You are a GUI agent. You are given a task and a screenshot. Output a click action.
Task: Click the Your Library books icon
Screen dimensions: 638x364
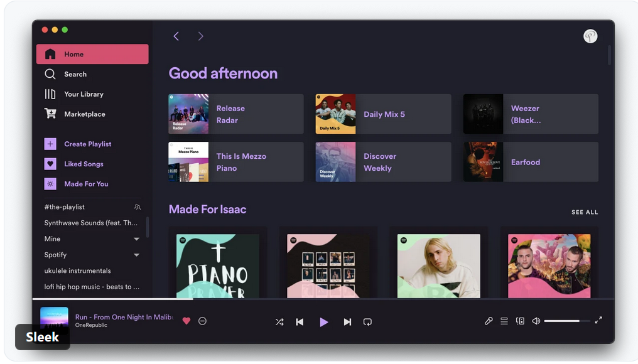click(x=50, y=94)
